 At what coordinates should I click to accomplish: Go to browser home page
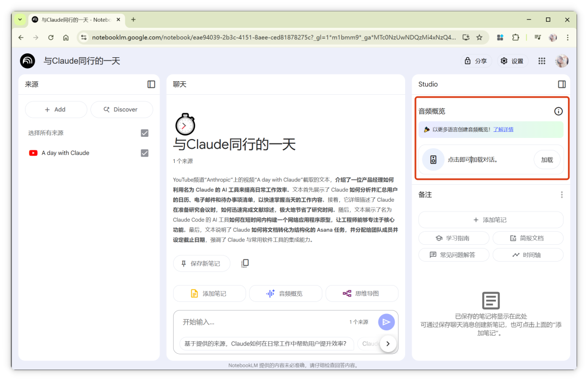click(x=66, y=37)
